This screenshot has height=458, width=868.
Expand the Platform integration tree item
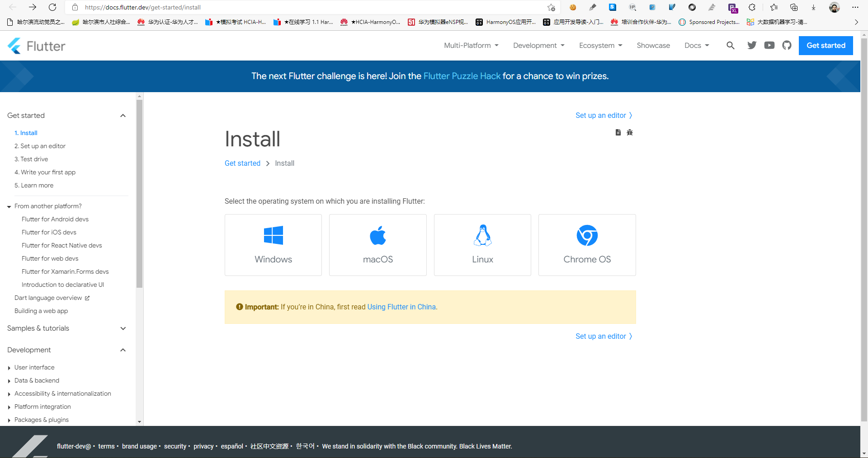click(x=9, y=407)
